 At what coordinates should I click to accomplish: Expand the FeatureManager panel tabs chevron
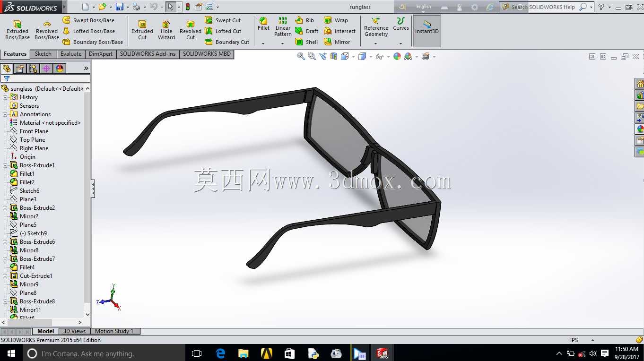[x=86, y=69]
